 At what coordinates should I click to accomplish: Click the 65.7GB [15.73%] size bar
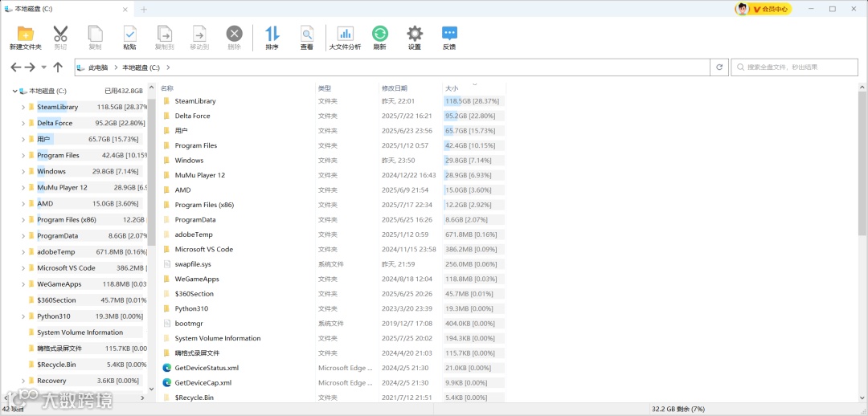point(474,131)
